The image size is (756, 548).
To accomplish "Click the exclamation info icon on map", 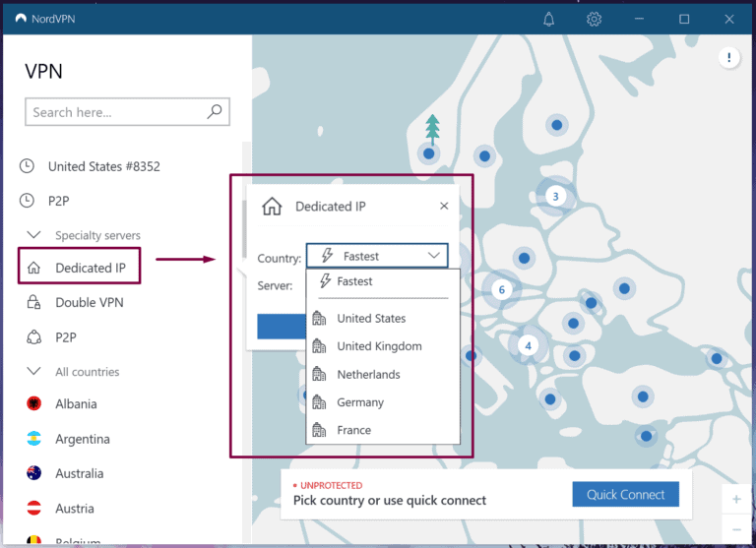I will 728,58.
